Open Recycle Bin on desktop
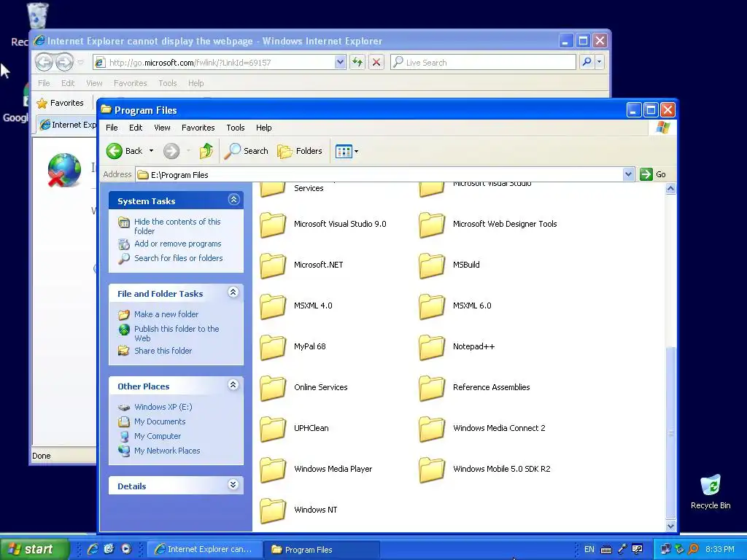This screenshot has width=747, height=560. (711, 491)
